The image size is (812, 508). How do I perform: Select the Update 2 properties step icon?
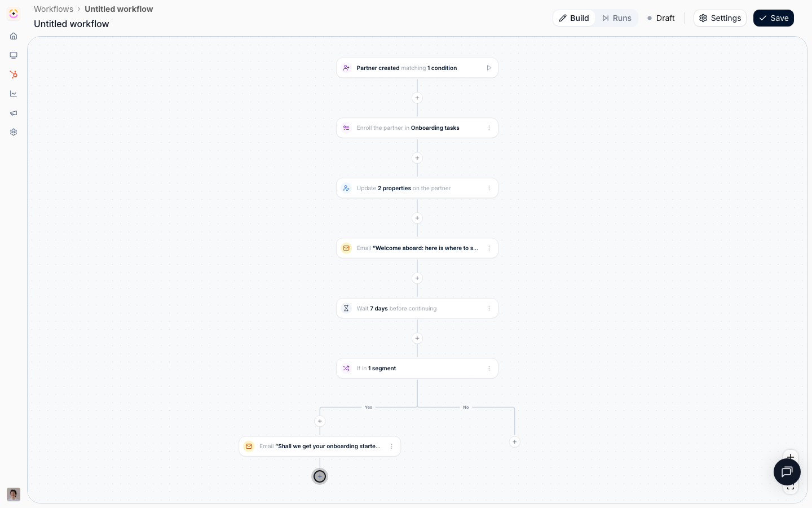pos(346,188)
